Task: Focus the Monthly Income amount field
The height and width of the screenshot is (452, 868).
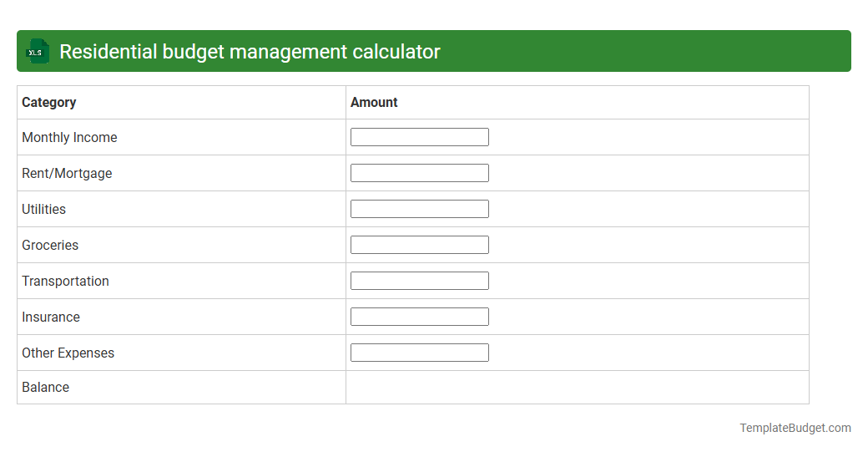Action: pos(420,137)
